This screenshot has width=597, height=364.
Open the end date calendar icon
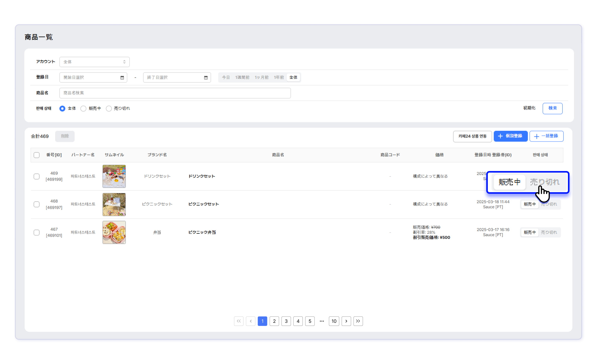point(206,77)
